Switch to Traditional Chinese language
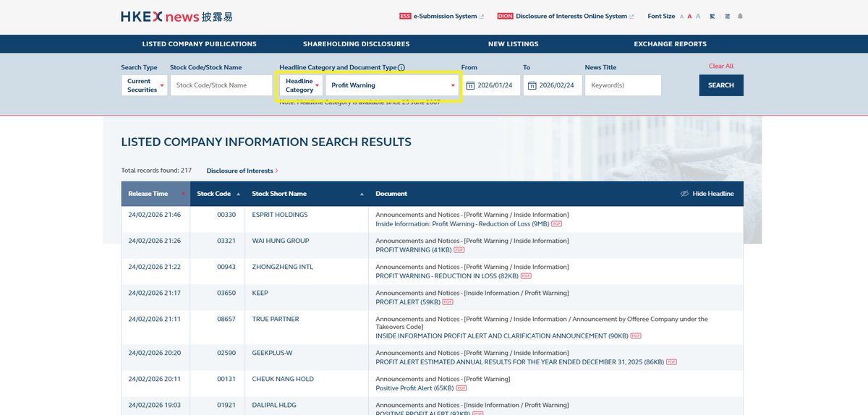 (712, 16)
